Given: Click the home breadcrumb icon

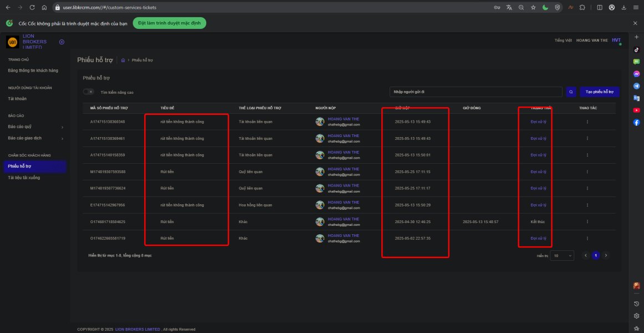Looking at the screenshot, I should click(x=123, y=60).
